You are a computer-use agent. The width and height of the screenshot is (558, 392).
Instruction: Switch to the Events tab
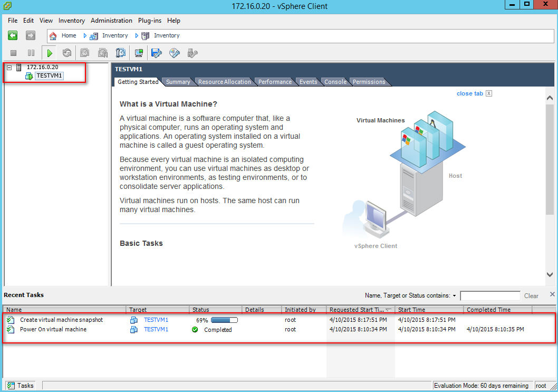pyautogui.click(x=308, y=82)
